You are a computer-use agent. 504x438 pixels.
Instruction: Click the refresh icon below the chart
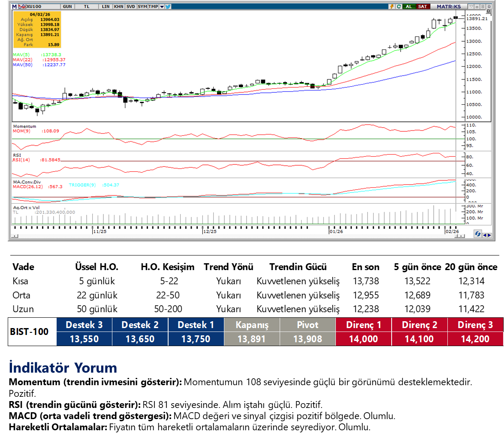click(477, 234)
